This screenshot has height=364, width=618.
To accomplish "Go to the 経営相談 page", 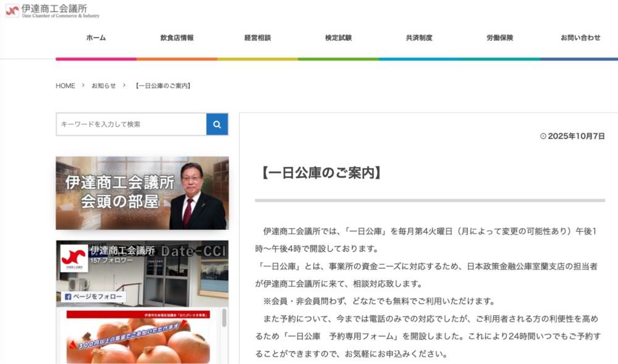I will pyautogui.click(x=258, y=38).
